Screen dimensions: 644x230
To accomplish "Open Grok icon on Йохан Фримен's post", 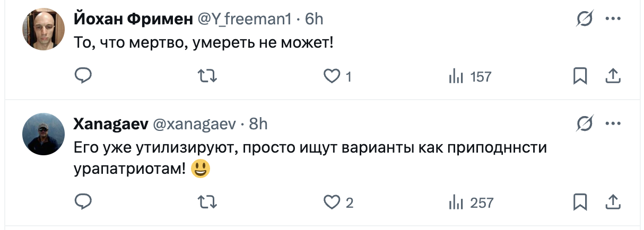I will click(585, 19).
